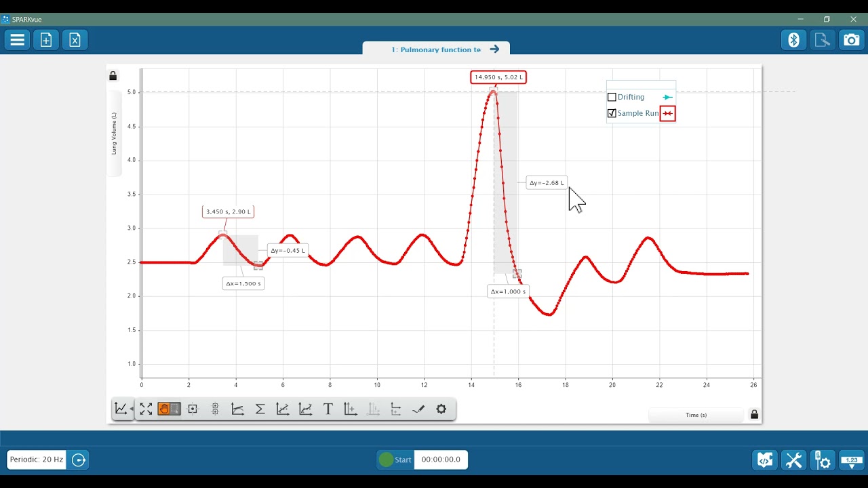Viewport: 868px width, 488px height.
Task: Open the page edit tool
Action: click(x=823, y=40)
